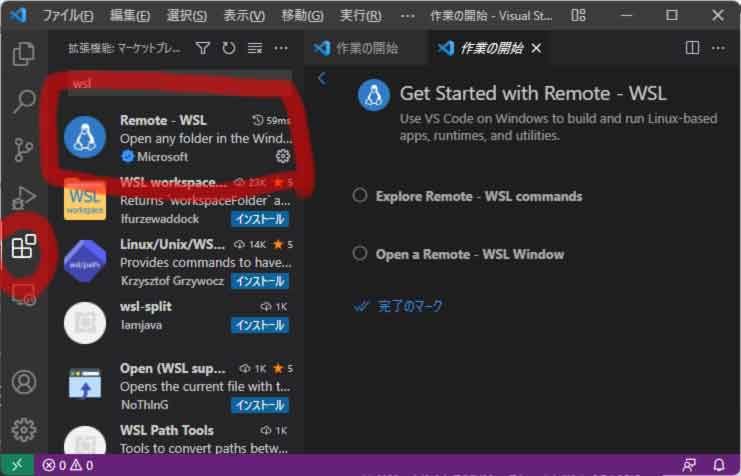This screenshot has height=476, width=741.
Task: Open the Manage gear at bottom left
Action: 24,430
